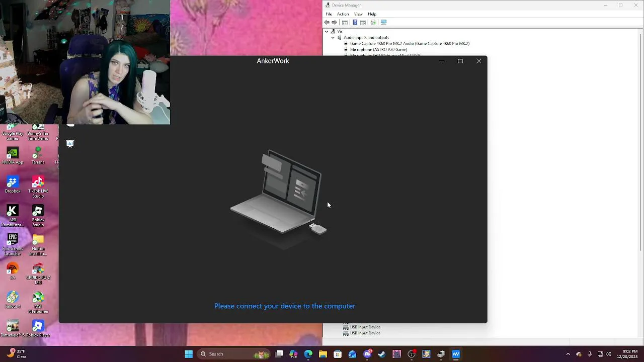644x362 pixels.
Task: Open the CPUID CPU-Z MSI shortcut
Action: 38,274
